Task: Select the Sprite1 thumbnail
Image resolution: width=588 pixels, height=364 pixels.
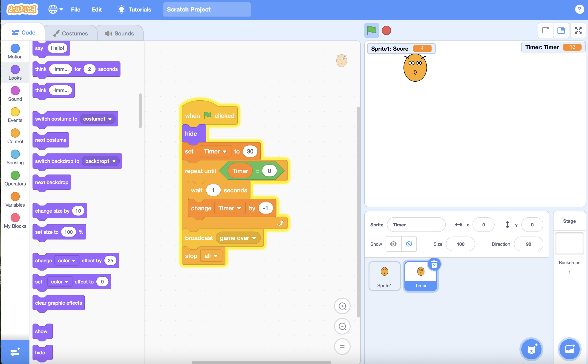Action: [384, 276]
